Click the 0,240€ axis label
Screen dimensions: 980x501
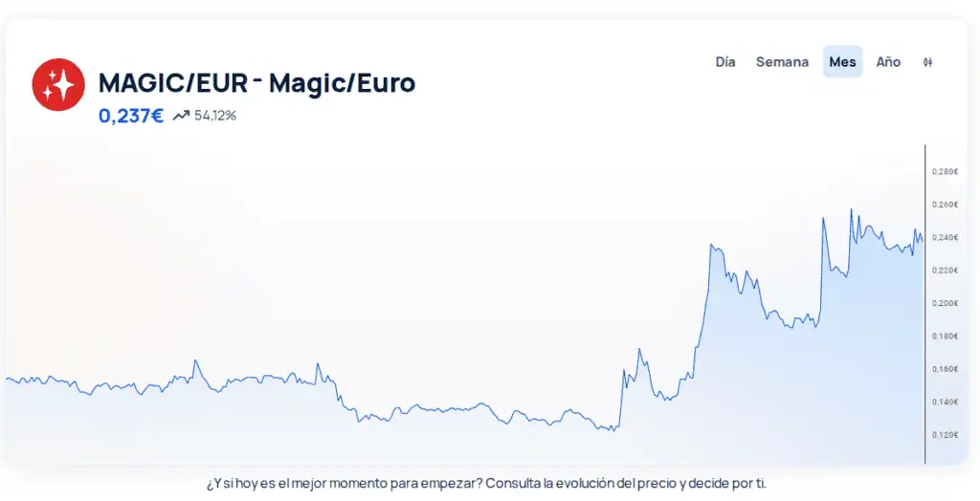[x=945, y=237]
